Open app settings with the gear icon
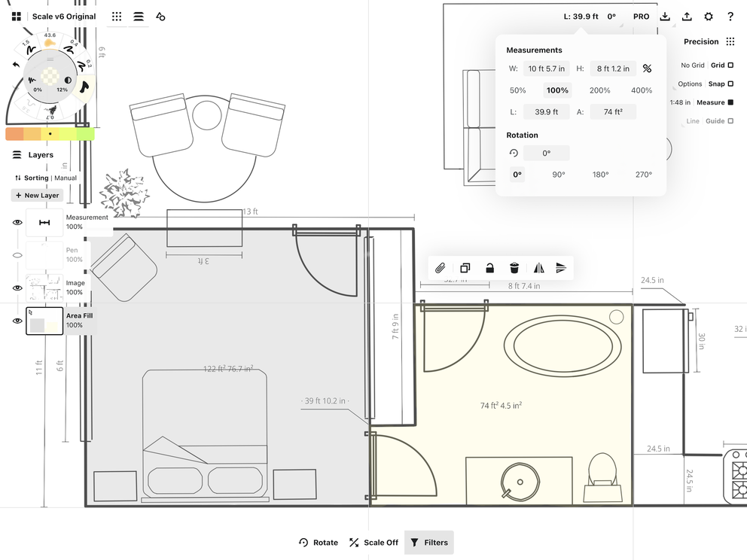Screen dimensions: 747x560 pyautogui.click(x=708, y=16)
